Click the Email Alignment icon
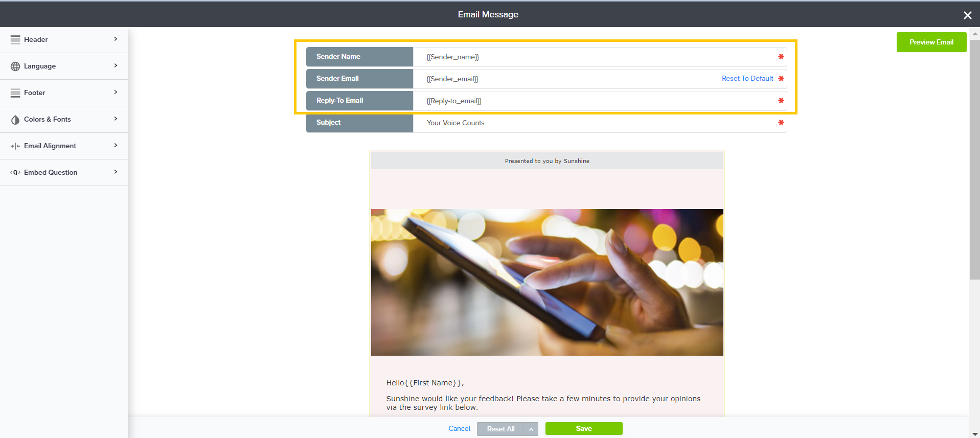This screenshot has height=438, width=980. pyautogui.click(x=15, y=146)
